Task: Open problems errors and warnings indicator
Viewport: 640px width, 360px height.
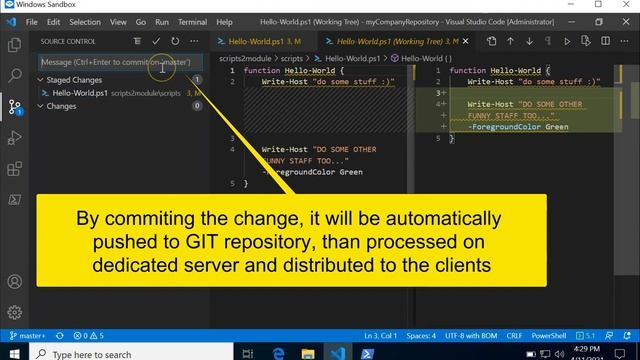Action: pos(88,336)
